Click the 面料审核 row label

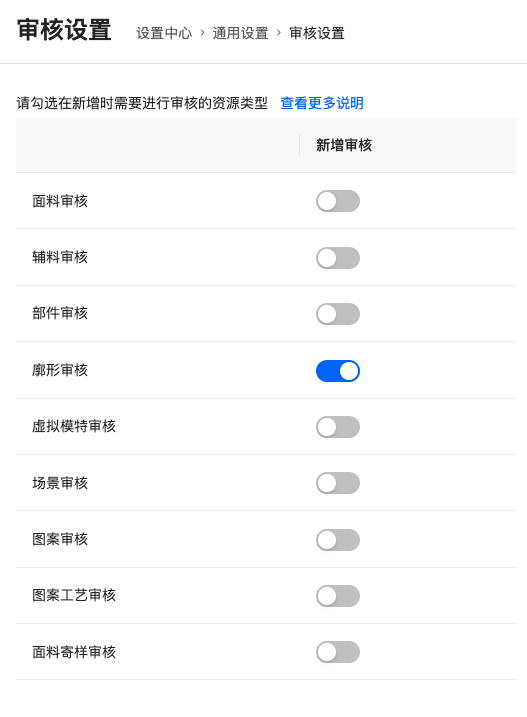coord(60,201)
